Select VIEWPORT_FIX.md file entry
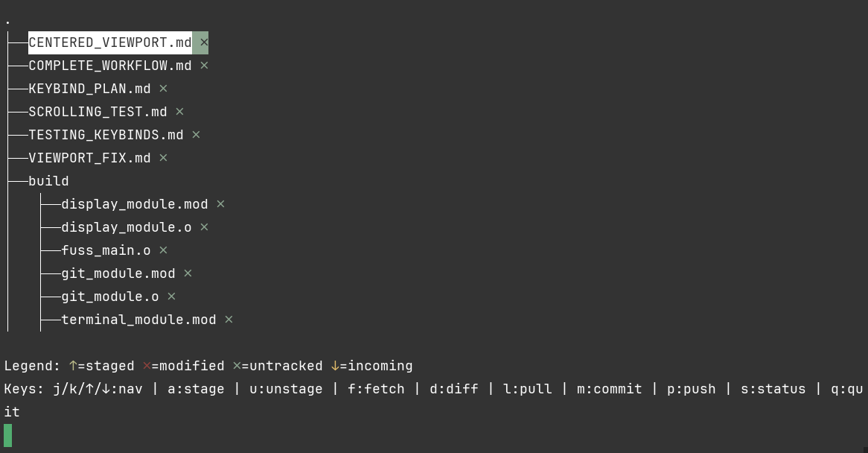Viewport: 868px width, 453px height. click(x=89, y=158)
